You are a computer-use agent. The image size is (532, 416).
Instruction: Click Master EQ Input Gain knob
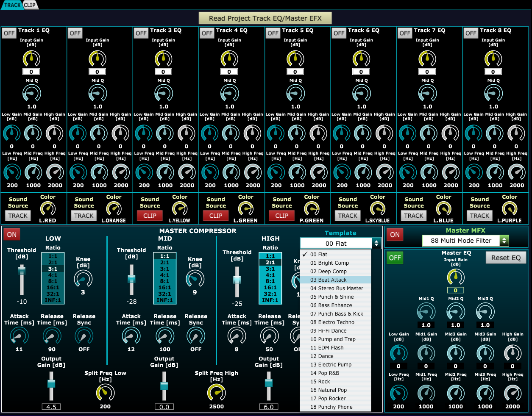tap(455, 277)
